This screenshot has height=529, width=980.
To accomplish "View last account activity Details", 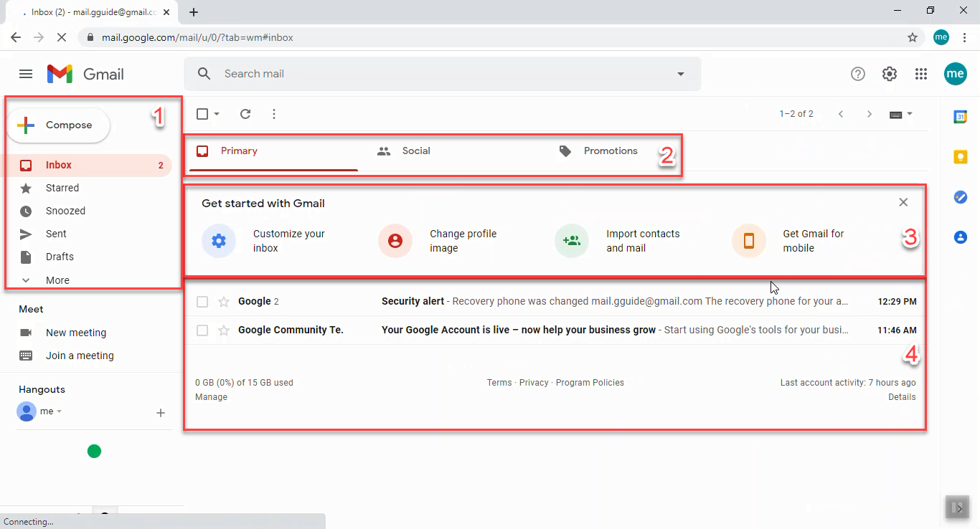I will click(902, 396).
